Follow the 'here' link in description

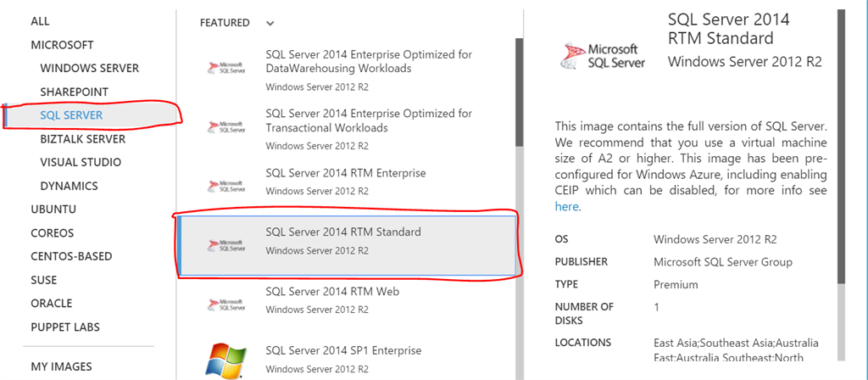pyautogui.click(x=566, y=206)
